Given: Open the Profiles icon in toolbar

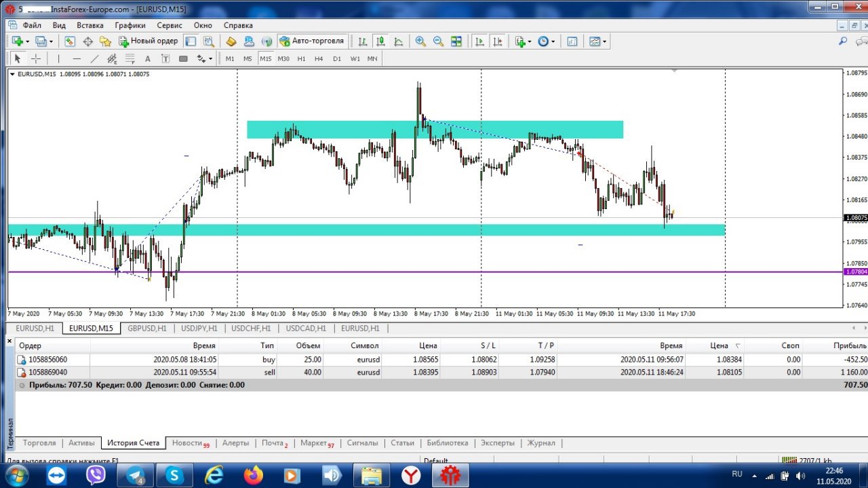Looking at the screenshot, I should click(x=41, y=41).
